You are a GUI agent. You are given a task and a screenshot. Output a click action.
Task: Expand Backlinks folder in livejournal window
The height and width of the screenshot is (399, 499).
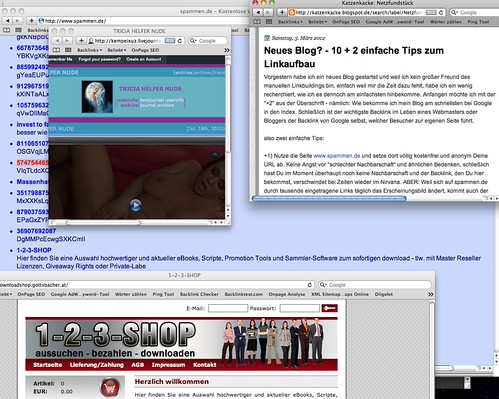click(x=89, y=50)
